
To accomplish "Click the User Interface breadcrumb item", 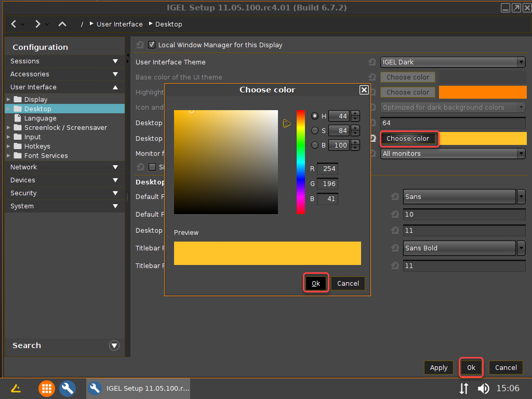I will click(x=119, y=24).
